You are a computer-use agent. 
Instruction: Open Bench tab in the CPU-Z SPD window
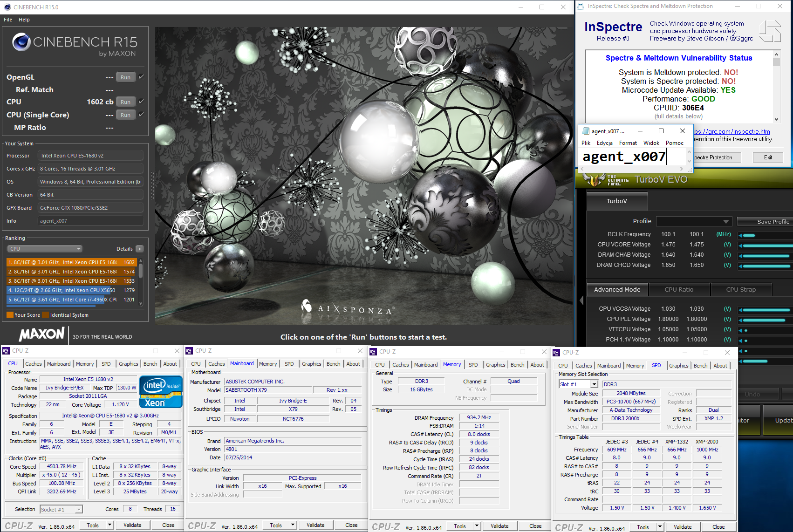[700, 366]
